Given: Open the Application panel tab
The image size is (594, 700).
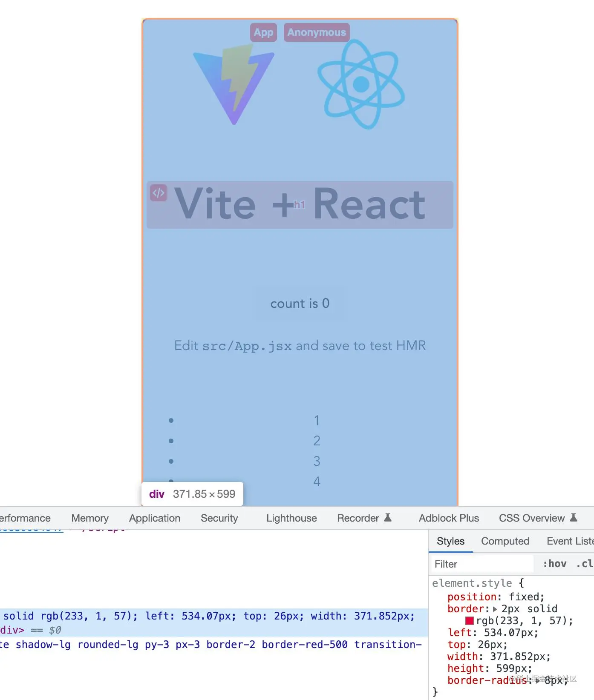Looking at the screenshot, I should tap(155, 518).
